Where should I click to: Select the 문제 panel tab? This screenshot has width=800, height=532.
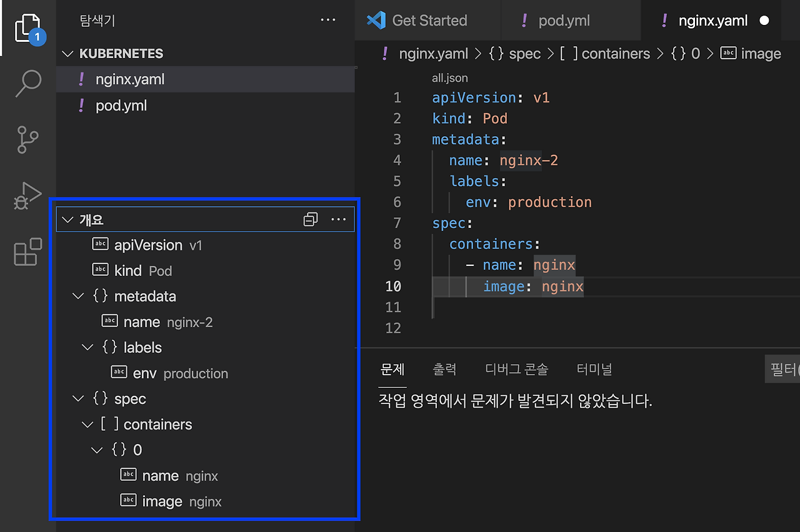click(x=392, y=369)
